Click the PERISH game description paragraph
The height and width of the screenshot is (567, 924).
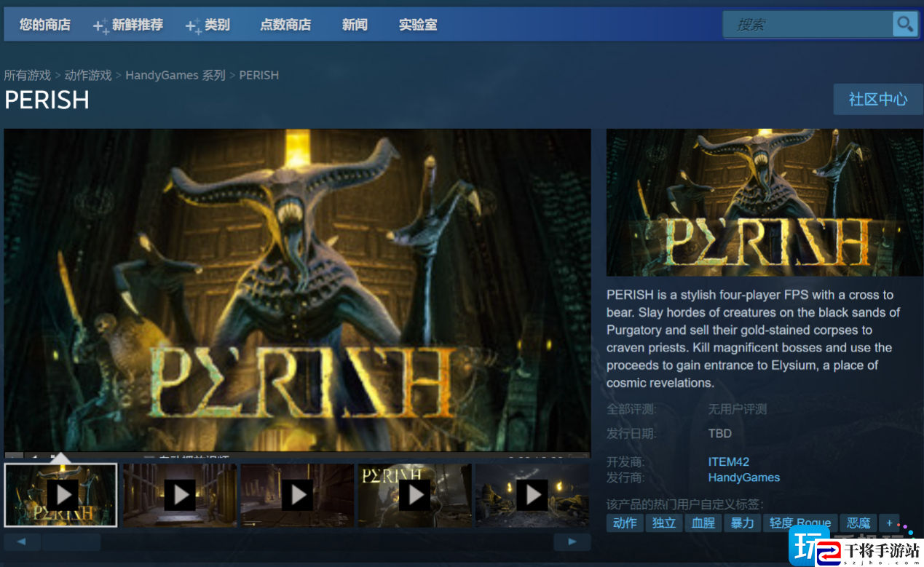coord(754,338)
